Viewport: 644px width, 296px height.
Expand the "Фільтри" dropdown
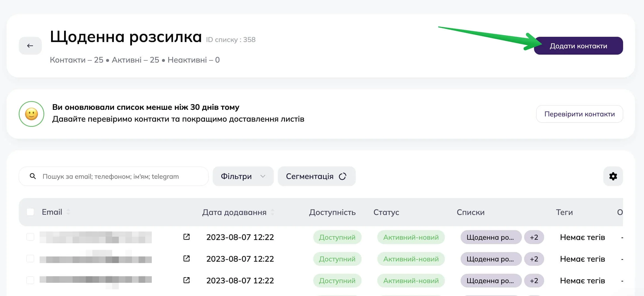pos(243,176)
